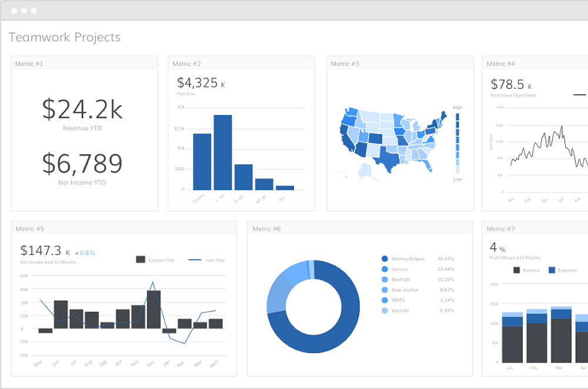588x389 pixels.
Task: Select the tallest 1-30 bar in Metric #2
Action: (x=223, y=152)
